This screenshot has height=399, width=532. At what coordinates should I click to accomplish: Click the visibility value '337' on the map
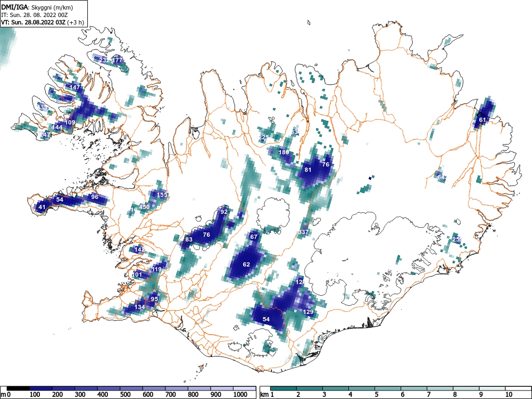point(304,232)
